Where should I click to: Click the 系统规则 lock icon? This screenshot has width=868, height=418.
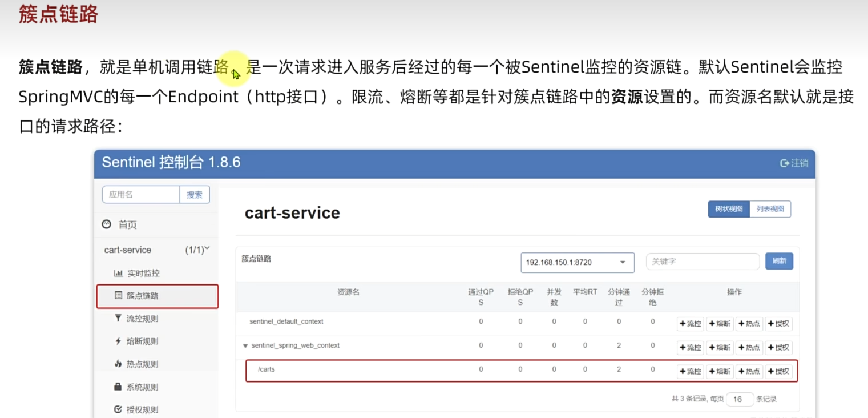click(118, 387)
